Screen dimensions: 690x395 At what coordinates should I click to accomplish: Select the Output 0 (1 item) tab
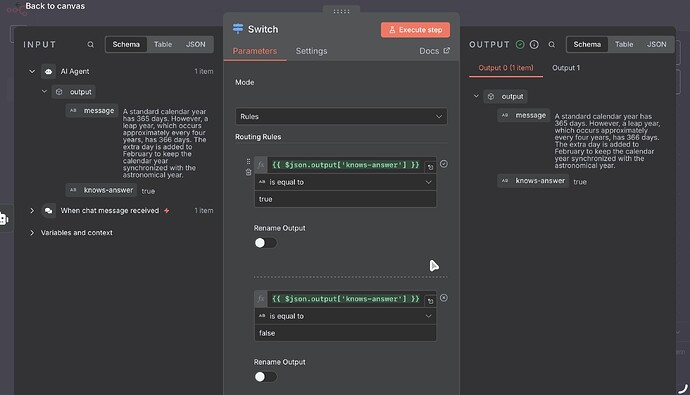[x=506, y=68]
